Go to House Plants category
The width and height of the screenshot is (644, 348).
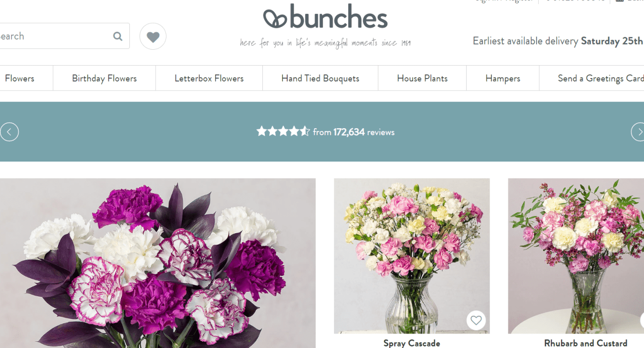click(422, 78)
